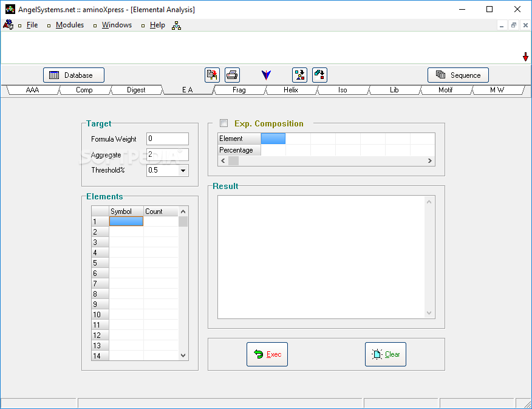The height and width of the screenshot is (409, 532).
Task: Select Count cell in row 1
Action: click(x=161, y=221)
